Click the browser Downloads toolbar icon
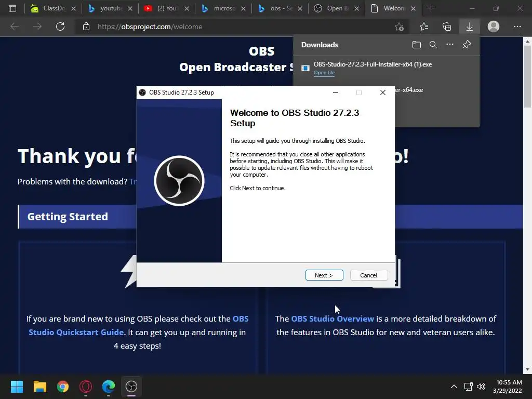The height and width of the screenshot is (399, 532). tap(470, 26)
